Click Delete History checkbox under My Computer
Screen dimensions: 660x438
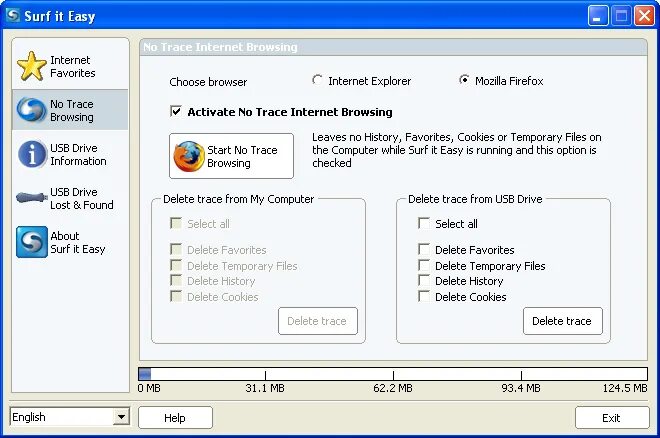(176, 280)
